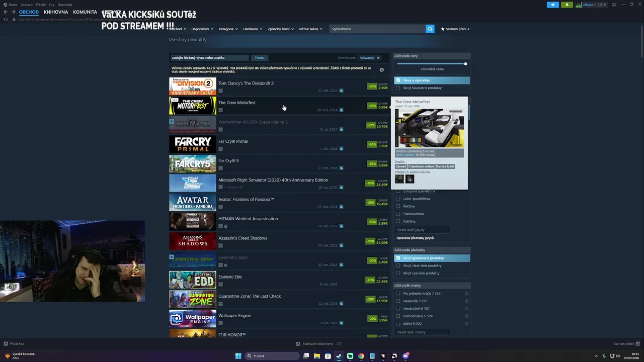Viewport: 644px width, 362px height.
Task: Click the Přidat hru plus icon
Action: coord(6,344)
